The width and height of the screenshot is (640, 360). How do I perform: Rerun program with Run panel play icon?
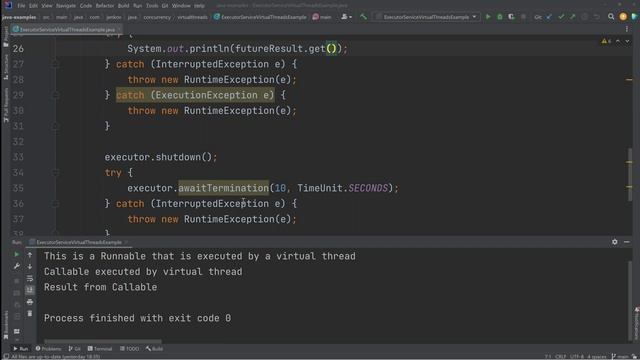point(17,255)
